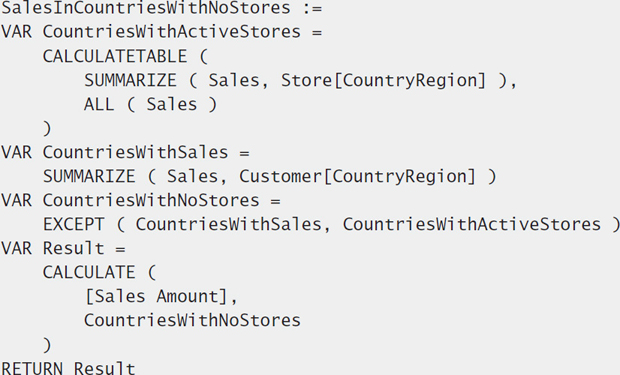This screenshot has height=375, width=620.
Task: Click Store[CountryRegion] in the first SUMMARIZE
Action: click(383, 81)
